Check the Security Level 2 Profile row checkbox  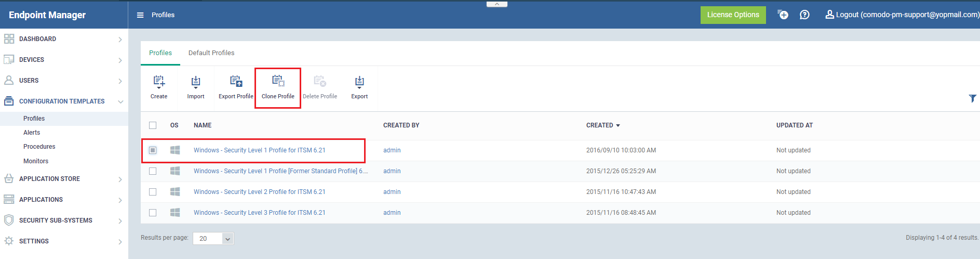point(153,192)
